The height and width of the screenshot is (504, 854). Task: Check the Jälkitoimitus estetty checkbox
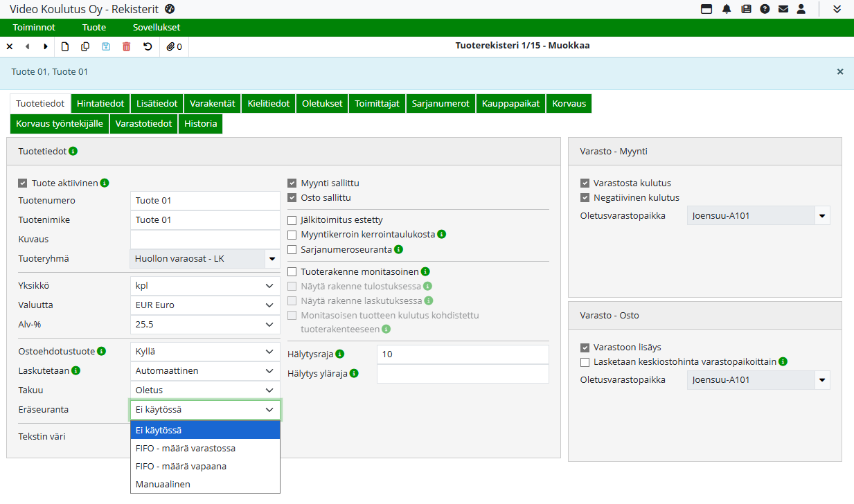click(x=292, y=220)
